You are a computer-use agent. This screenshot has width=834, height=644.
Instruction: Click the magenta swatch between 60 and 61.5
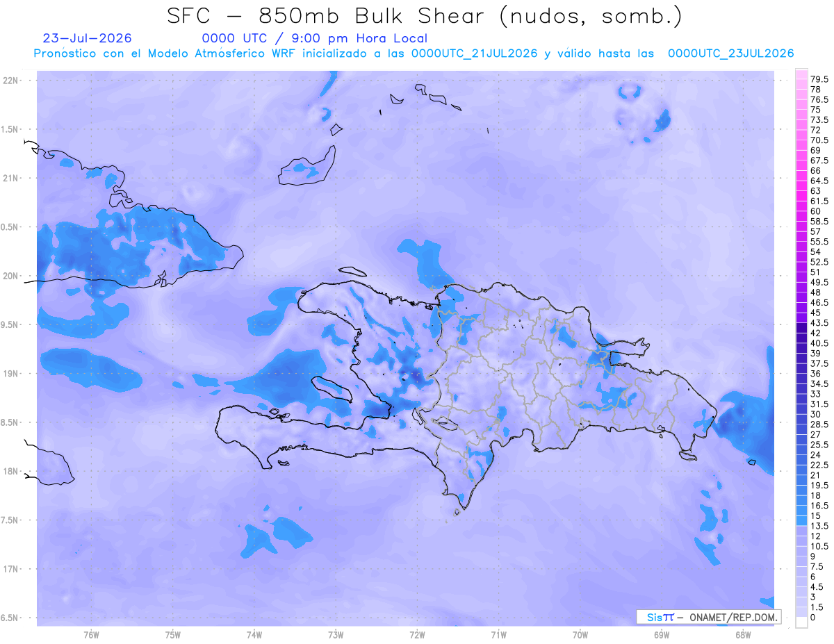click(801, 206)
